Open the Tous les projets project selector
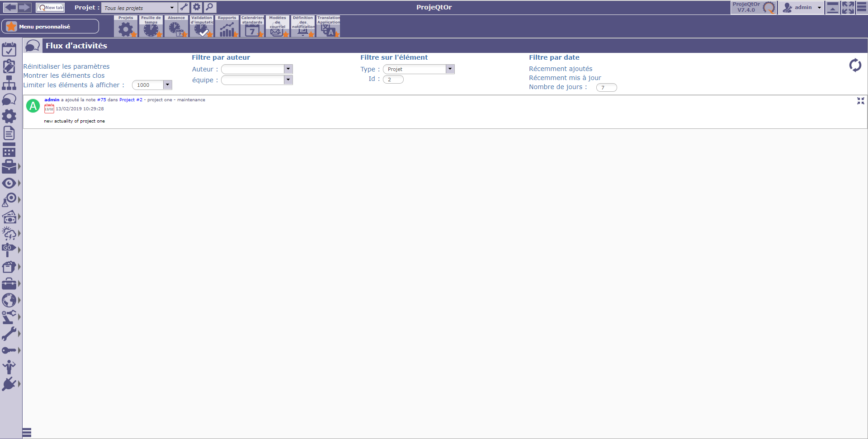This screenshot has height=439, width=868. tap(139, 8)
